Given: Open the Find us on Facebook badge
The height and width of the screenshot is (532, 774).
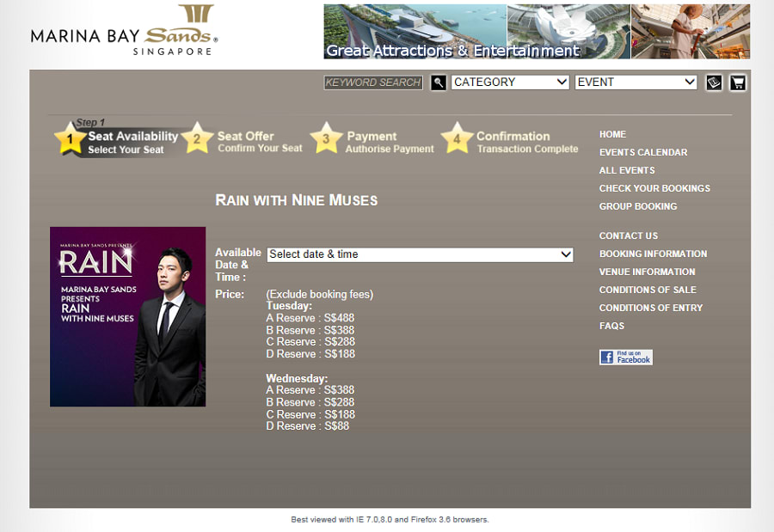Looking at the screenshot, I should pos(626,357).
